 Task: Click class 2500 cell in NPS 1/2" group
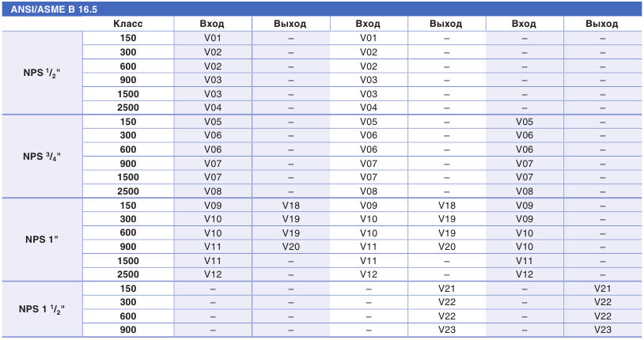coord(128,108)
